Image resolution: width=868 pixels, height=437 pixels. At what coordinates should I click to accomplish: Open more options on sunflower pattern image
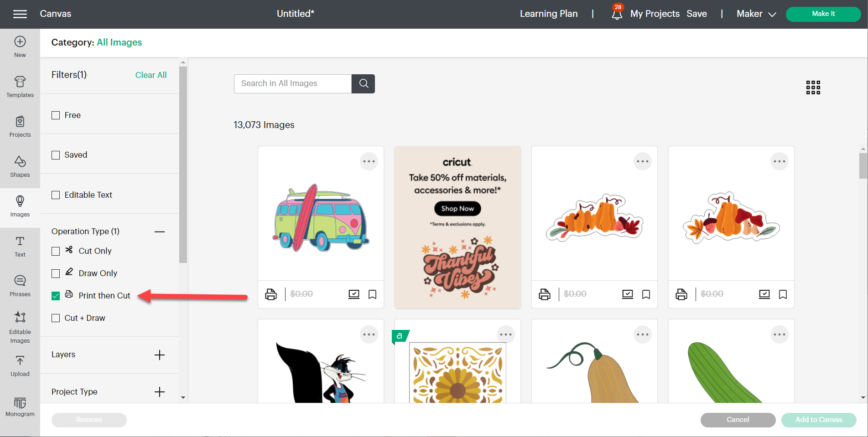coord(506,334)
